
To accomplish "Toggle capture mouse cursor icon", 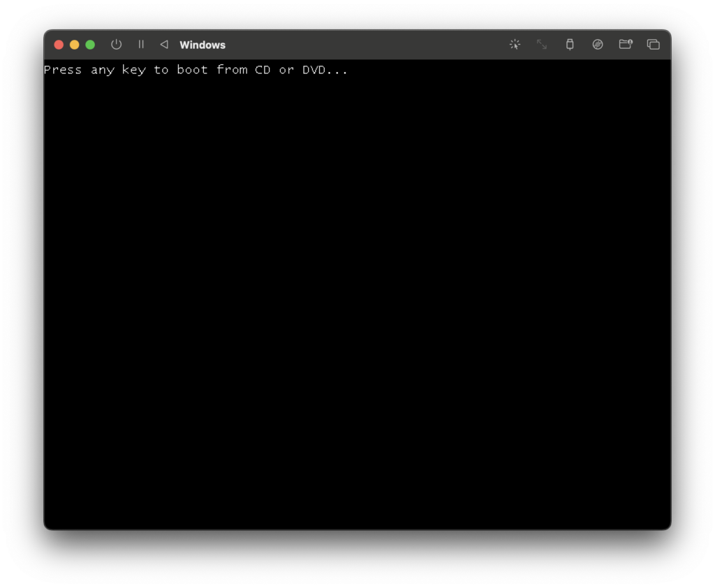I will click(515, 44).
